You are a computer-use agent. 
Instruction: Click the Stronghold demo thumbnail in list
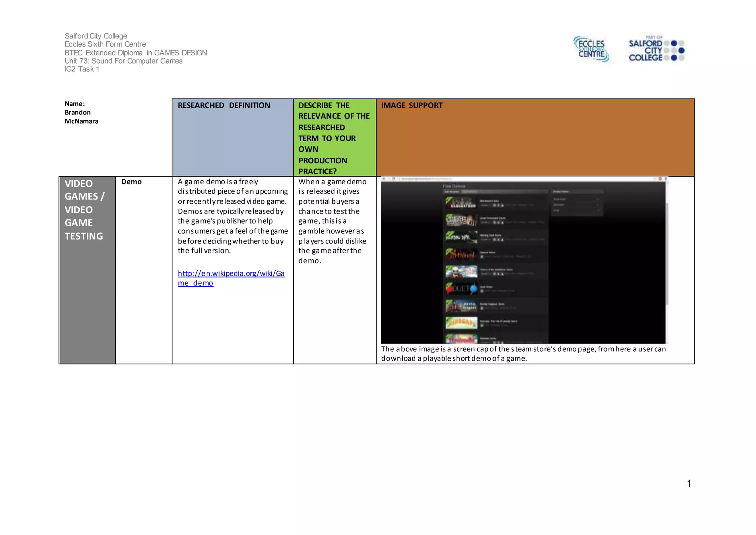461,255
